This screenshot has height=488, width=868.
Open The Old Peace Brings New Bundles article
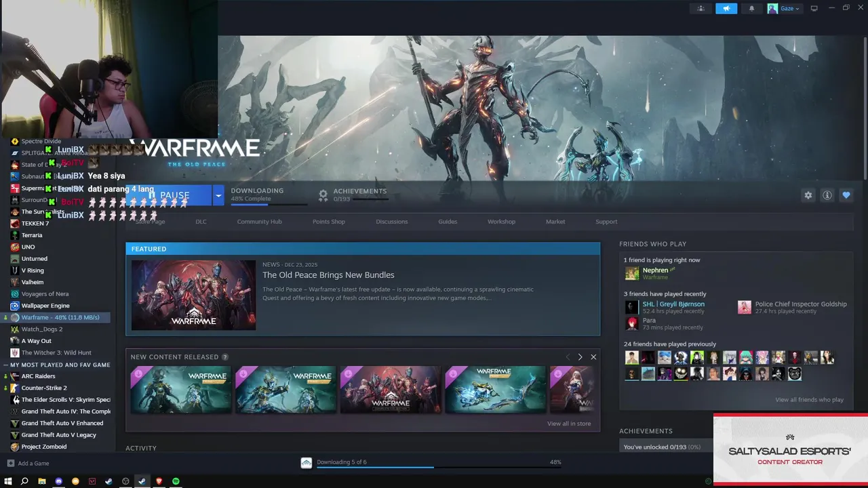[328, 274]
